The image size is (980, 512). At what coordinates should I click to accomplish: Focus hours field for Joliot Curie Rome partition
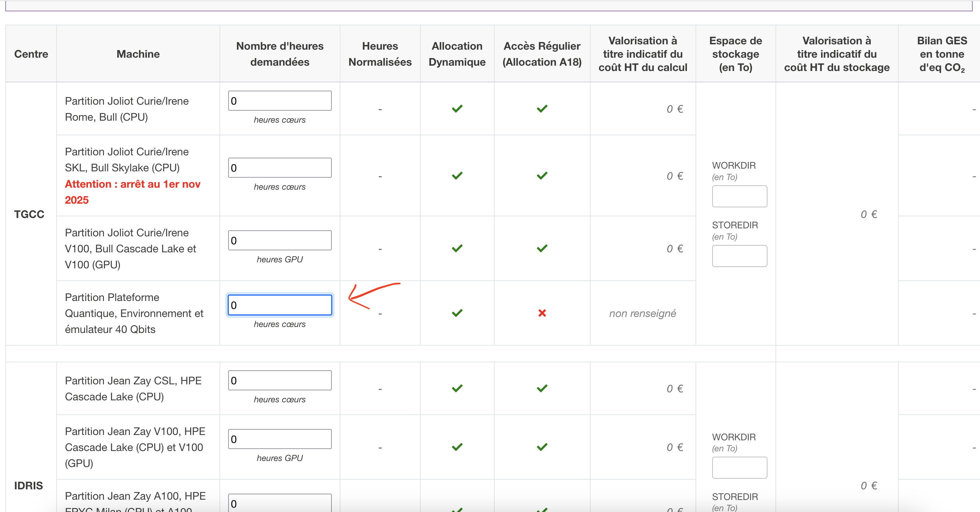click(x=279, y=101)
